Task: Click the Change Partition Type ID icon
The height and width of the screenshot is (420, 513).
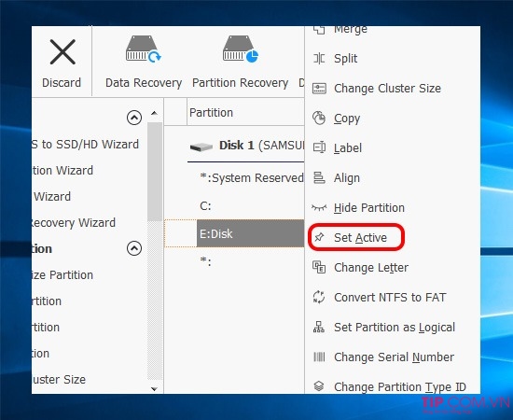Action: [x=319, y=386]
